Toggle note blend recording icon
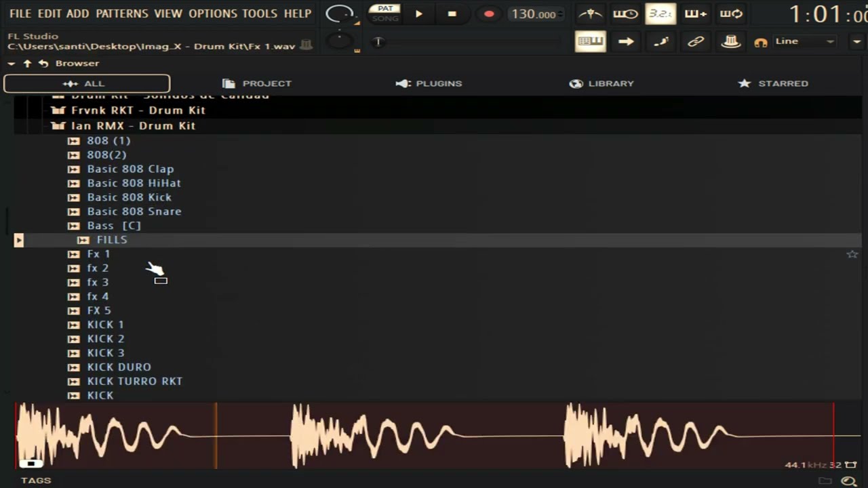 pyautogui.click(x=660, y=41)
